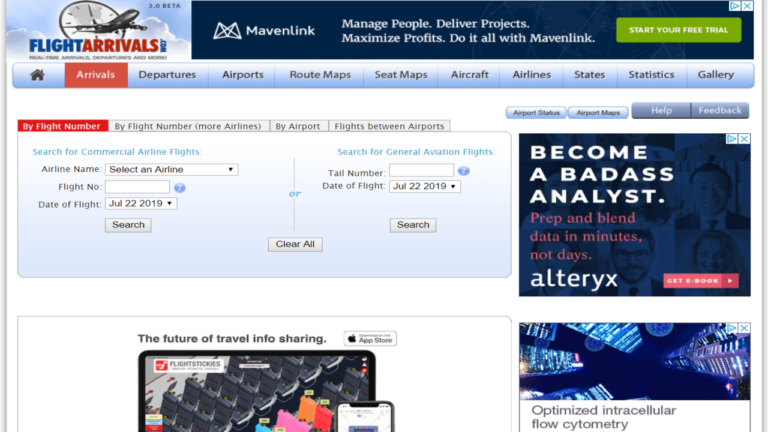The image size is (768, 432).
Task: Open the Flights between Airports tab
Action: tap(389, 127)
